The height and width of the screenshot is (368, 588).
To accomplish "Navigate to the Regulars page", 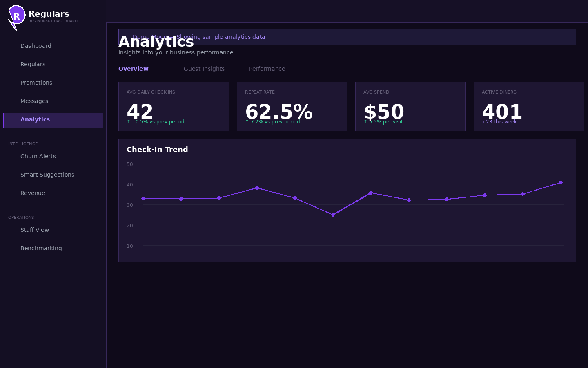I will (x=33, y=64).
